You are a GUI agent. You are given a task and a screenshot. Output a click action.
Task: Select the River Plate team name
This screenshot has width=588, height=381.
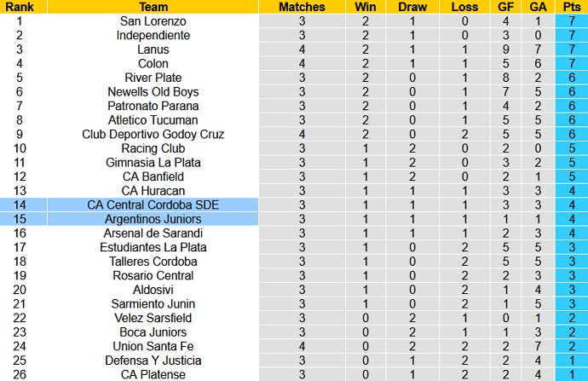point(153,78)
